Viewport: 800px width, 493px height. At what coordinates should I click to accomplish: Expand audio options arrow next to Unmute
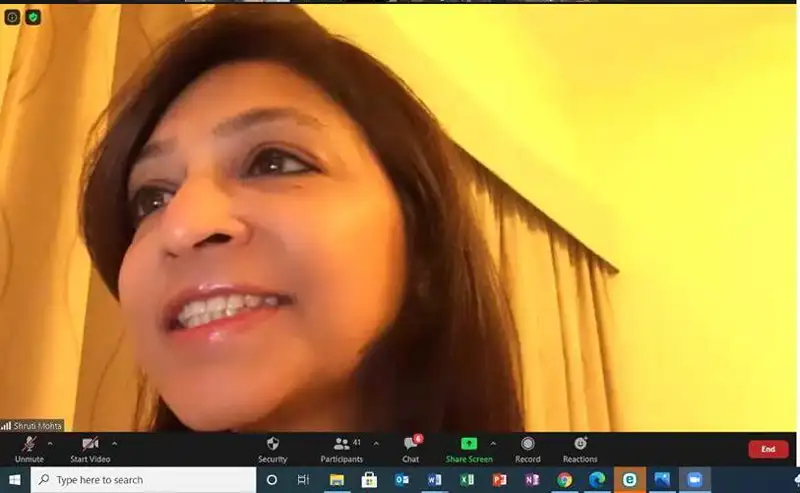(x=50, y=443)
